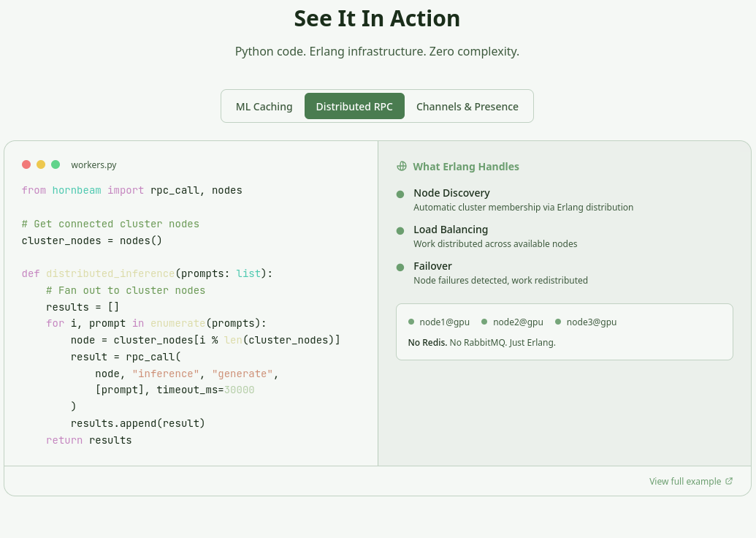
Task: Click the Node Discovery bullet dot
Action: (x=400, y=194)
